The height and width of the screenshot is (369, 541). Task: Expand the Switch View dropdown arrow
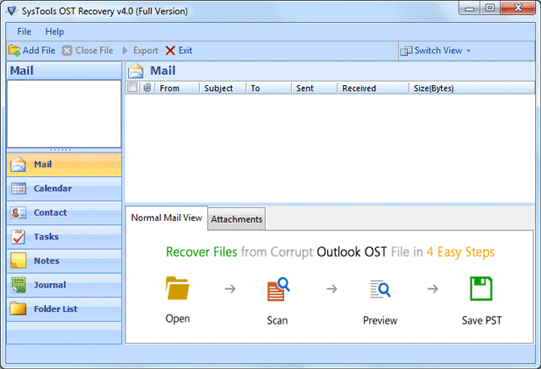point(469,51)
